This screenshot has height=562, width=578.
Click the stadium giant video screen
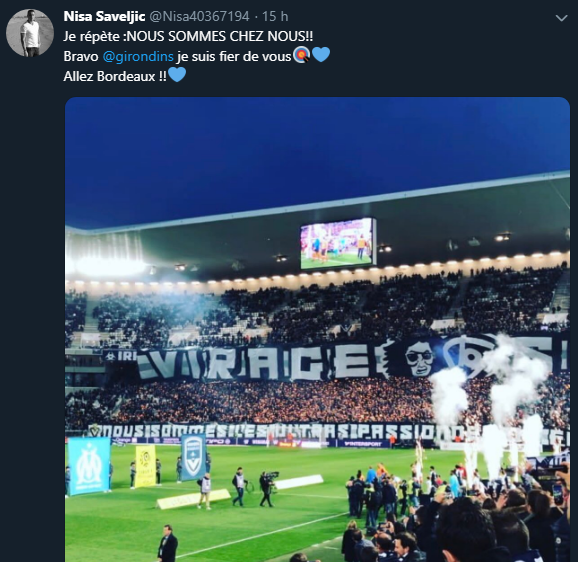(337, 244)
